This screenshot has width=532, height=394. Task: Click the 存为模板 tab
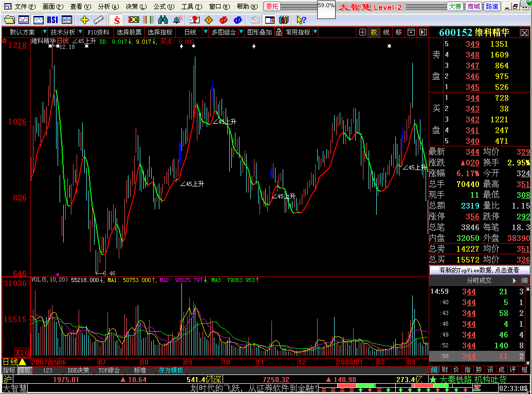[x=171, y=370]
